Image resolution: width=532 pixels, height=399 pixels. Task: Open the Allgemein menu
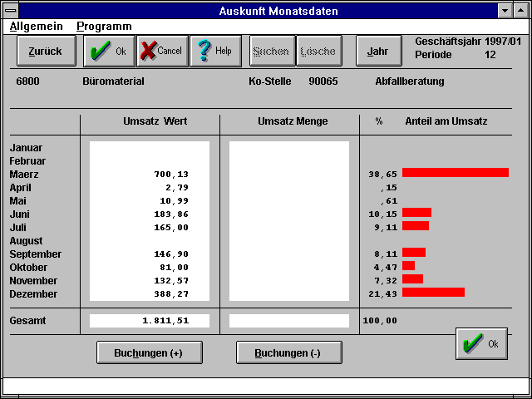pos(36,27)
